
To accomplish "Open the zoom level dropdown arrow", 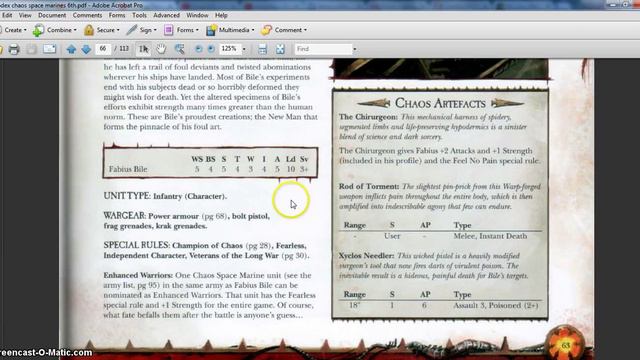I will 244,49.
